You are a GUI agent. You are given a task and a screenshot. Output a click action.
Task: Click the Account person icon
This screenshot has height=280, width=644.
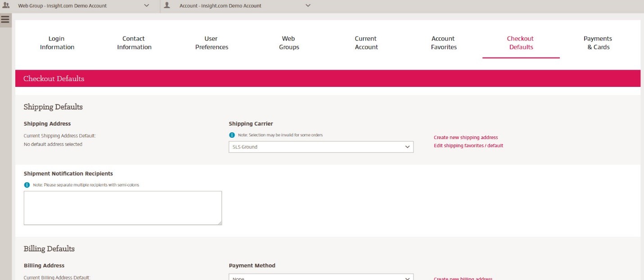click(x=167, y=5)
